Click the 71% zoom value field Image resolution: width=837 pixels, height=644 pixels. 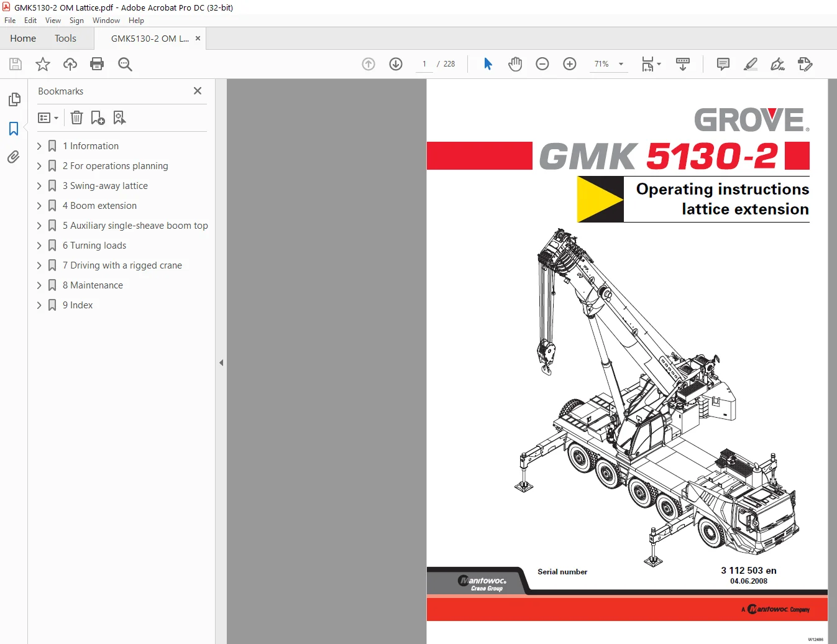(601, 64)
